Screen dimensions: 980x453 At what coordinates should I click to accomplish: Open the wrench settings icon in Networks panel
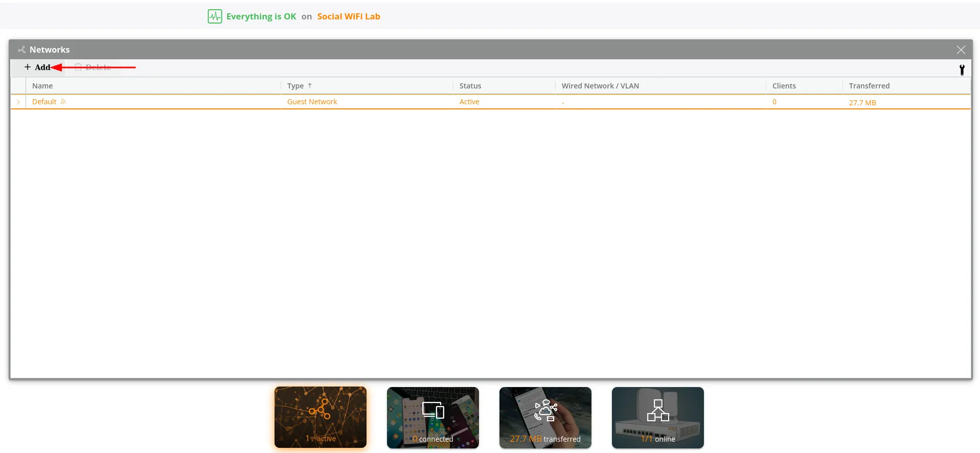pyautogui.click(x=962, y=70)
